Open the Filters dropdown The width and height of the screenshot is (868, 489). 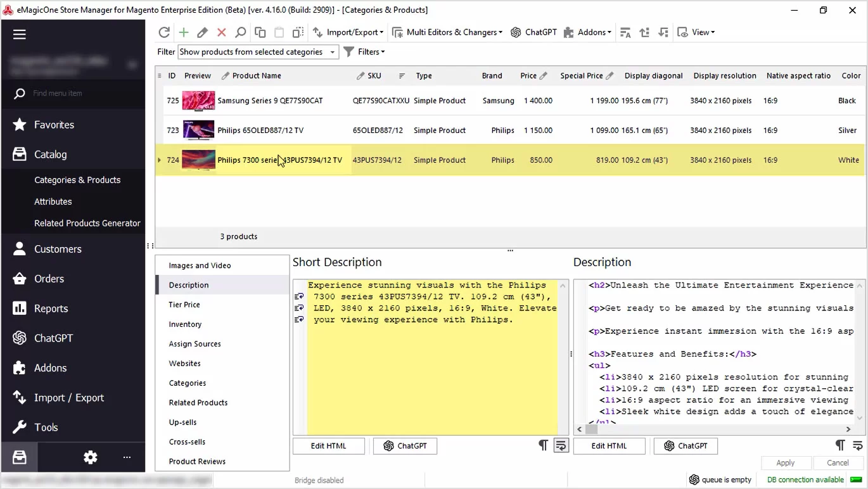pyautogui.click(x=364, y=52)
